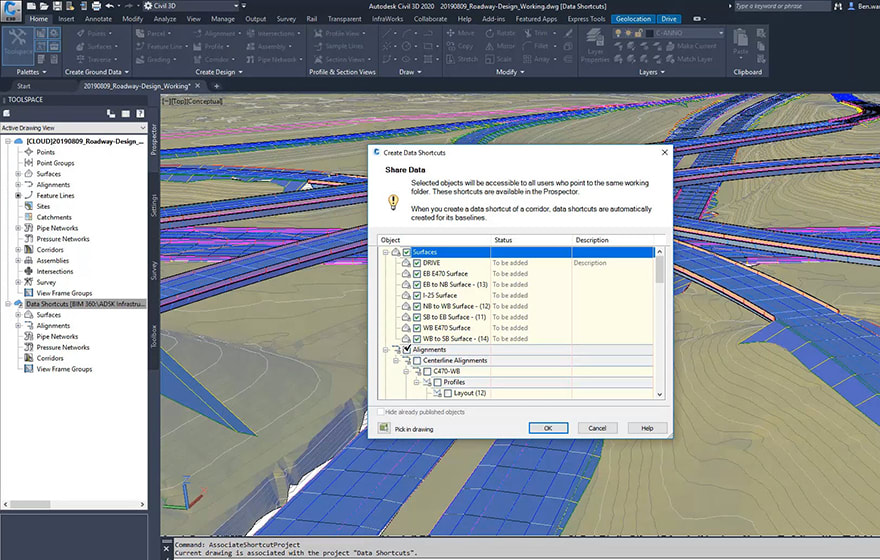
Task: Click the Layer Properties icon
Action: pos(594,45)
